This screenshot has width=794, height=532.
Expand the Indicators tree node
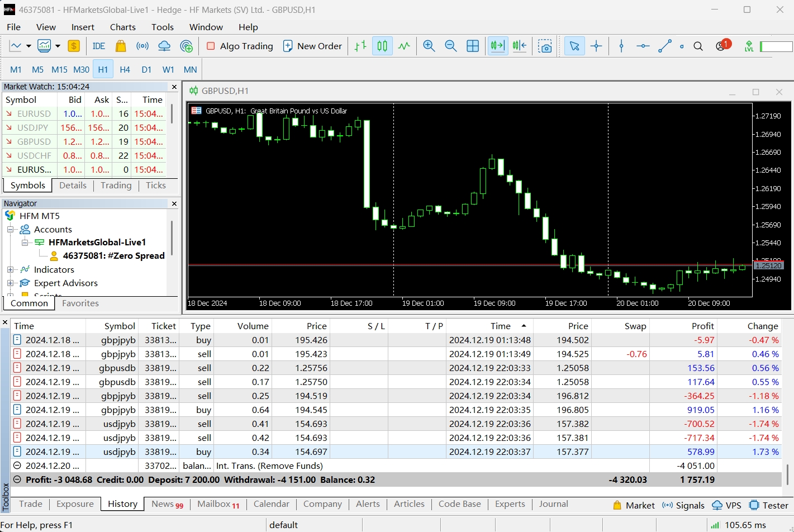[10, 269]
